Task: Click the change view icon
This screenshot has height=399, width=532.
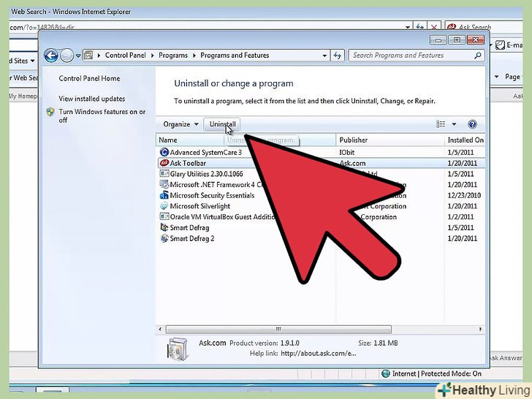Action: (x=441, y=124)
